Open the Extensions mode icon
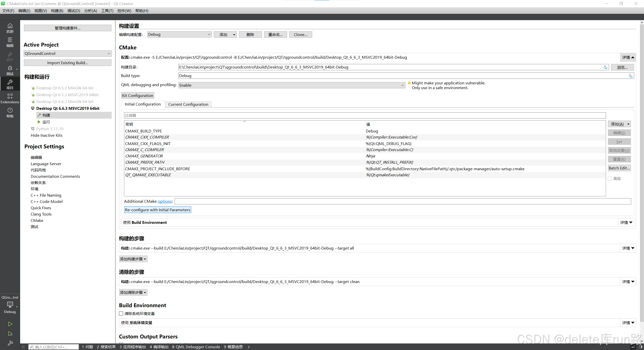The image size is (644, 350). tap(10, 98)
